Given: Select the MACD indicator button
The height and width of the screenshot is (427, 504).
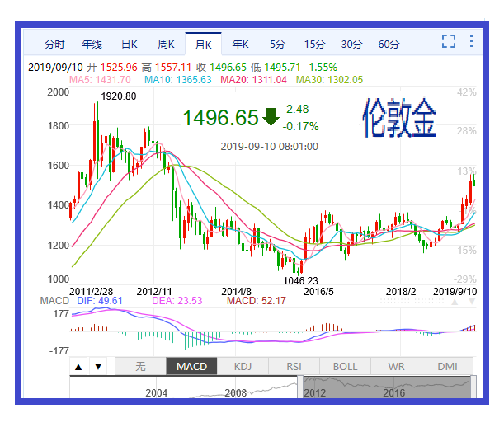Looking at the screenshot, I should point(191,366).
